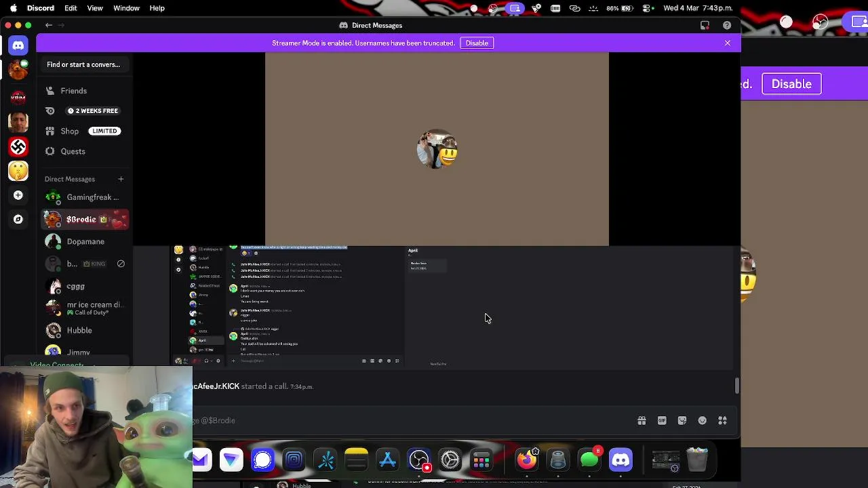This screenshot has width=868, height=488.
Task: Click the date and time display
Action: coord(698,8)
